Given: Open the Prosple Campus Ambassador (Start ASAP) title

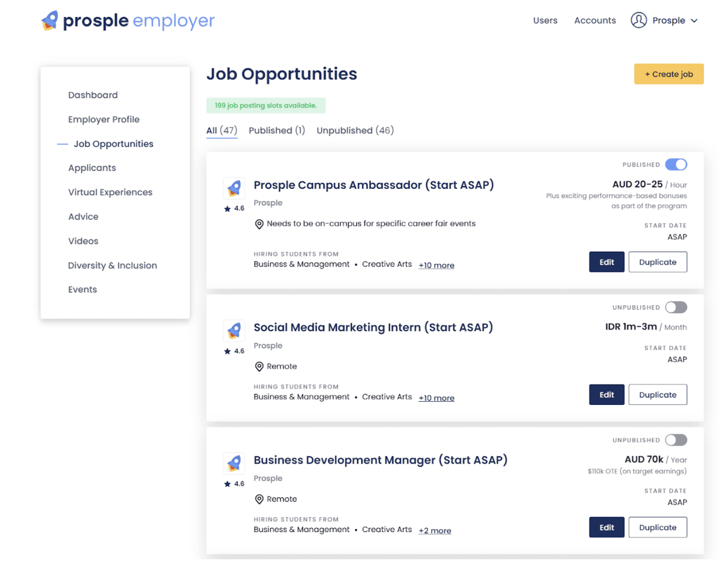Looking at the screenshot, I should pyautogui.click(x=374, y=185).
